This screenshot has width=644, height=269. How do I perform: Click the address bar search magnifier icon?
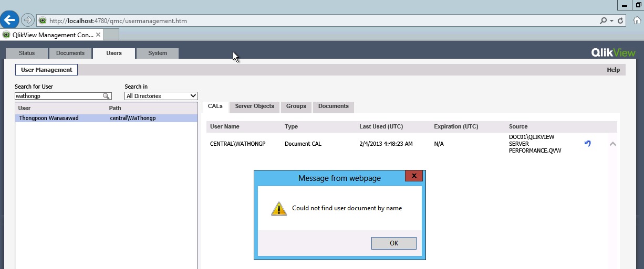(x=603, y=21)
